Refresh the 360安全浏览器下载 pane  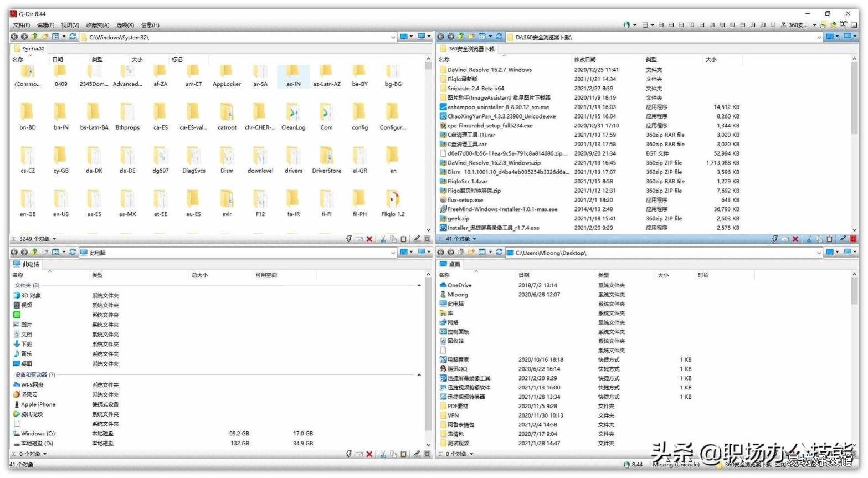click(x=499, y=37)
